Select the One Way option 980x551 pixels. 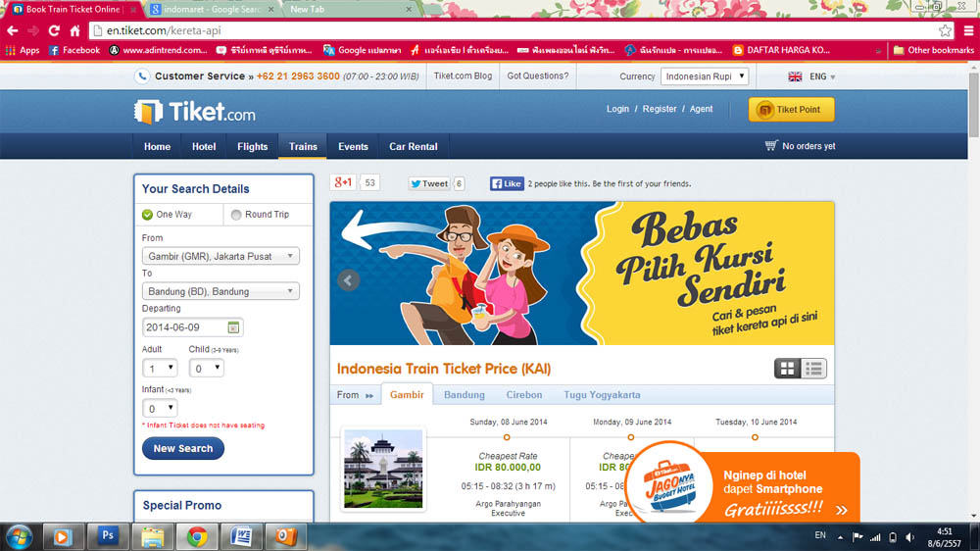(x=167, y=215)
